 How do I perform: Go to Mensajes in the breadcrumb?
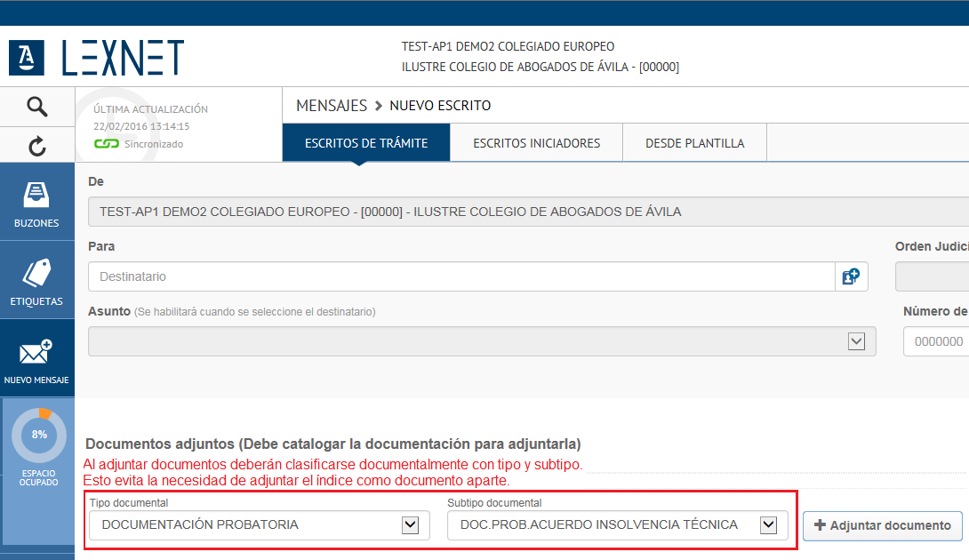tap(332, 106)
